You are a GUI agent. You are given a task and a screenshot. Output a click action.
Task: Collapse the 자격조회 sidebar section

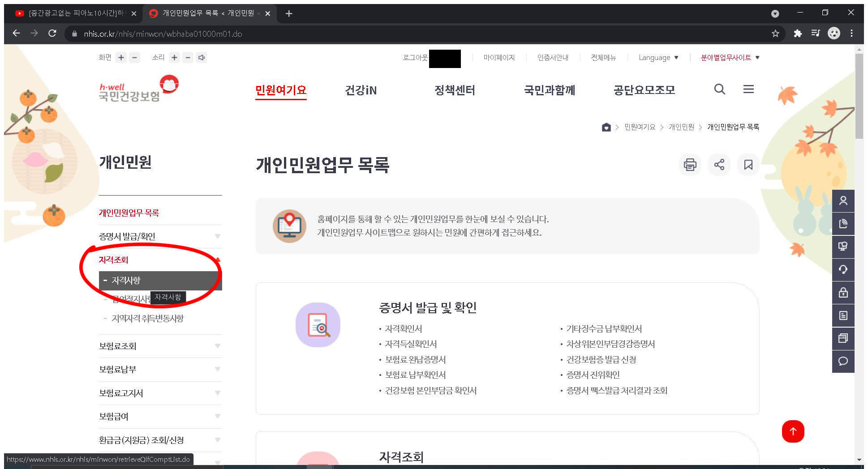[160, 260]
